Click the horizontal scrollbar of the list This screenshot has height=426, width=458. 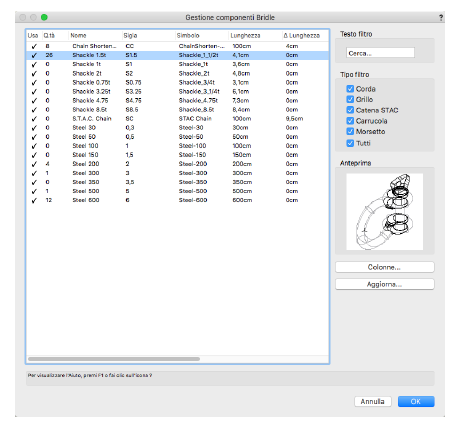114,359
